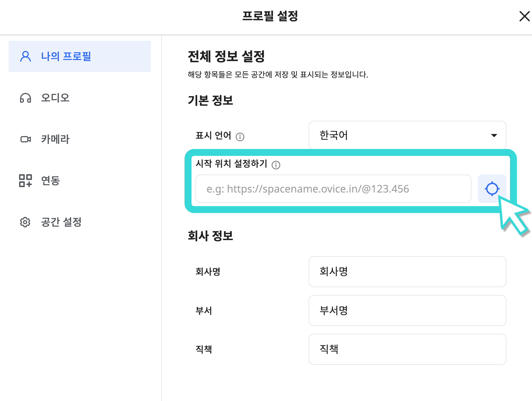Image resolution: width=532 pixels, height=401 pixels.
Task: Go to the 연동 section
Action: coord(50,181)
